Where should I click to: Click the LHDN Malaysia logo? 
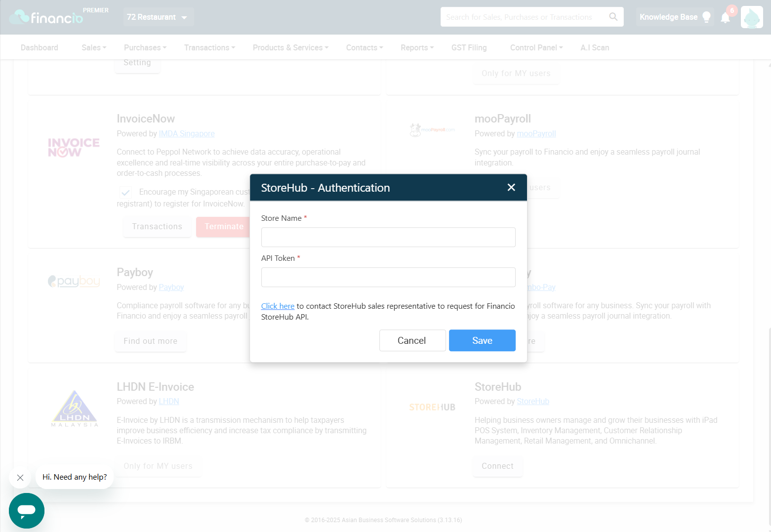tap(75, 409)
